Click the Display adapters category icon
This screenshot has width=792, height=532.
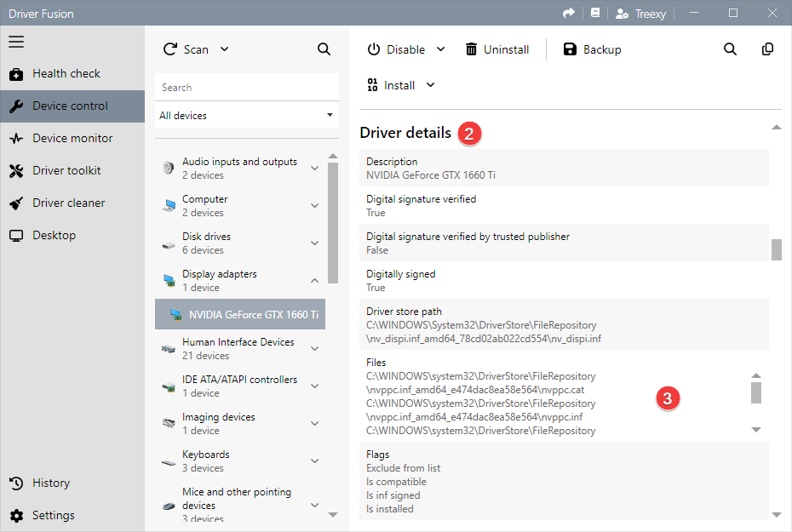point(169,280)
